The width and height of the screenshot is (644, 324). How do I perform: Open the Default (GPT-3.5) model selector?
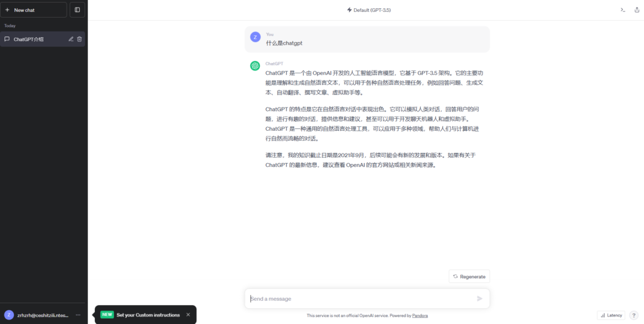tap(369, 10)
